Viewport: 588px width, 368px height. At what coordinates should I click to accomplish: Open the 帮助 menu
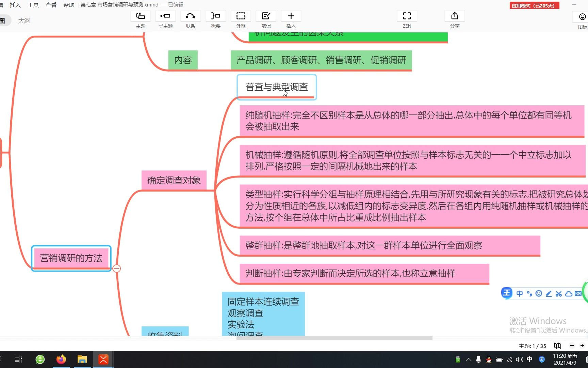(69, 5)
